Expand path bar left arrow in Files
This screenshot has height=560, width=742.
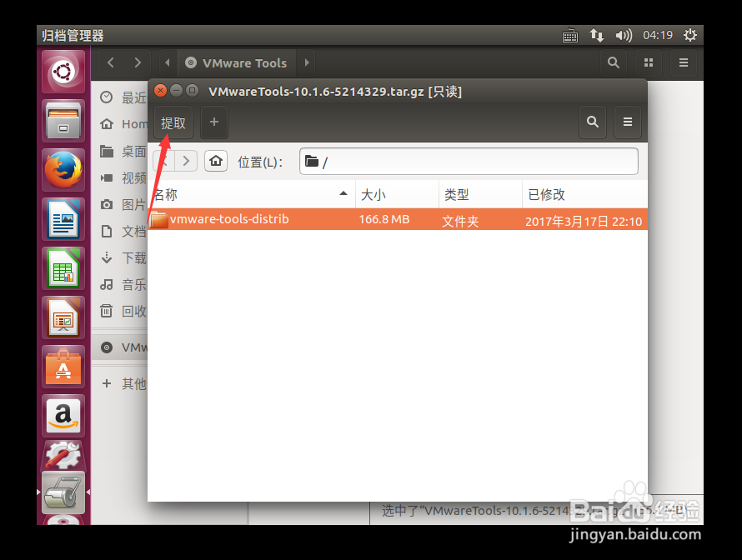click(168, 62)
